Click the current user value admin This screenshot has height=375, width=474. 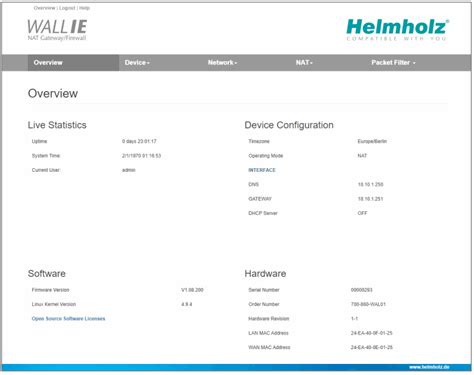129,170
